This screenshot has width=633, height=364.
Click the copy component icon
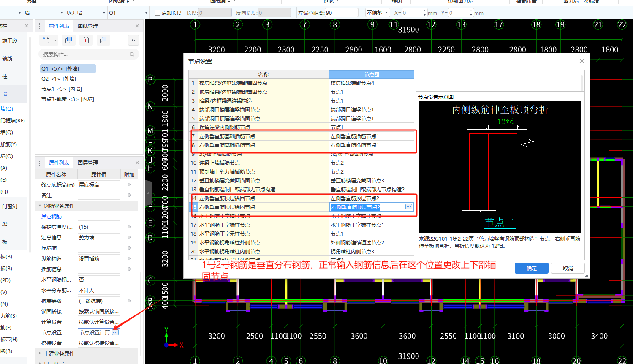point(68,40)
